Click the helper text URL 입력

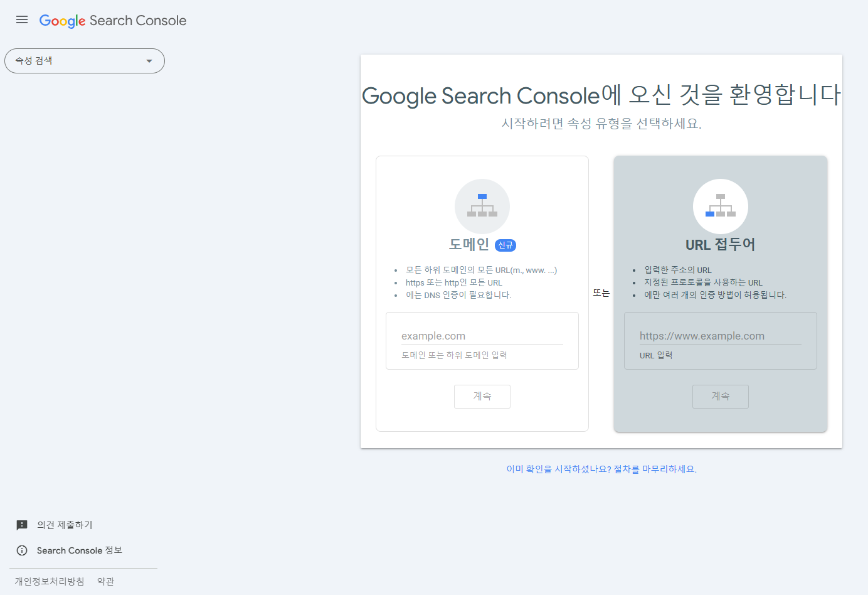(x=656, y=355)
